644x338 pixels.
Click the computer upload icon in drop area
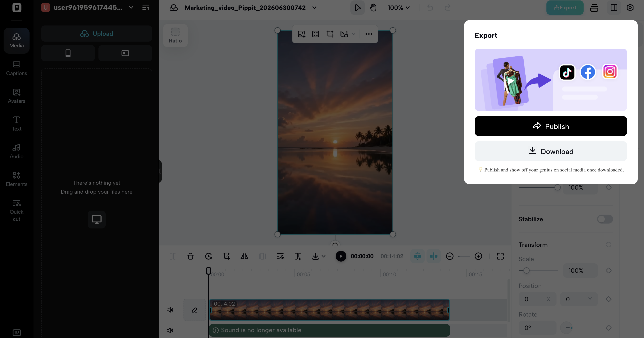pos(96,219)
